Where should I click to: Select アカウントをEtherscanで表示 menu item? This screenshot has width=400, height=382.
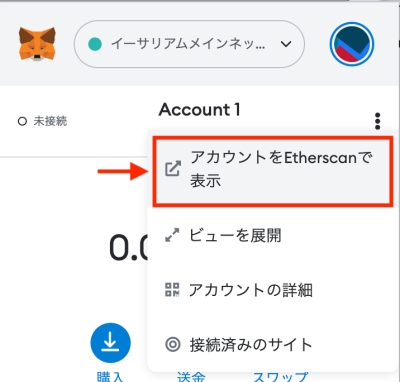(x=273, y=171)
